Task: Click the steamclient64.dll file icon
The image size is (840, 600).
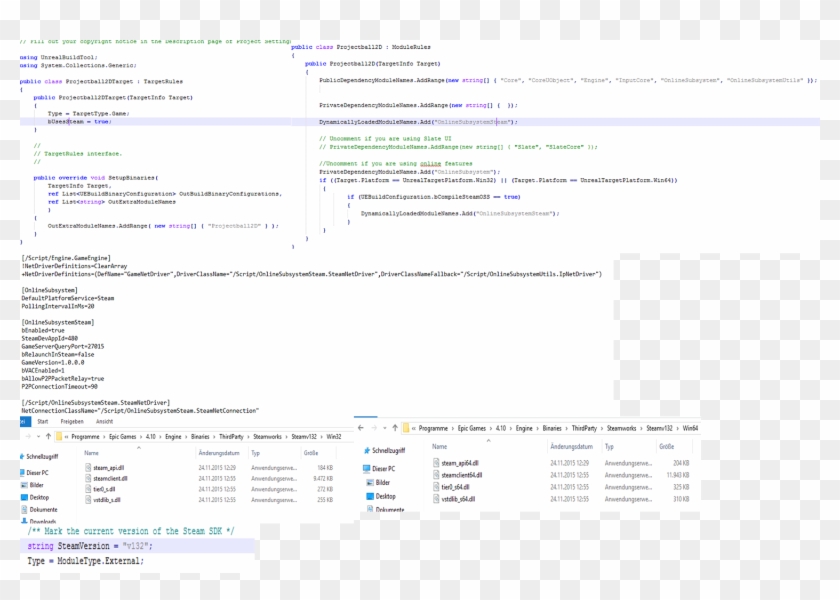Action: coord(437,475)
